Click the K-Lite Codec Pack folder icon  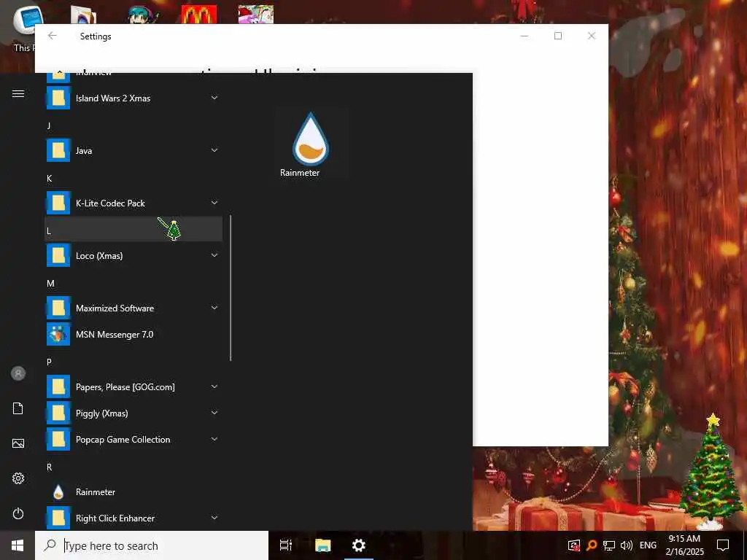coord(58,203)
